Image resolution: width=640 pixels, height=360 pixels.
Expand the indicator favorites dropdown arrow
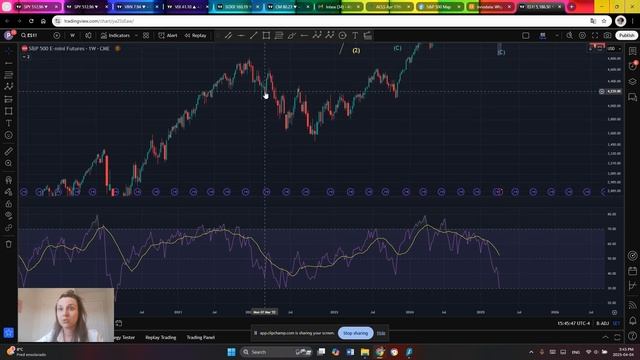pyautogui.click(x=136, y=36)
